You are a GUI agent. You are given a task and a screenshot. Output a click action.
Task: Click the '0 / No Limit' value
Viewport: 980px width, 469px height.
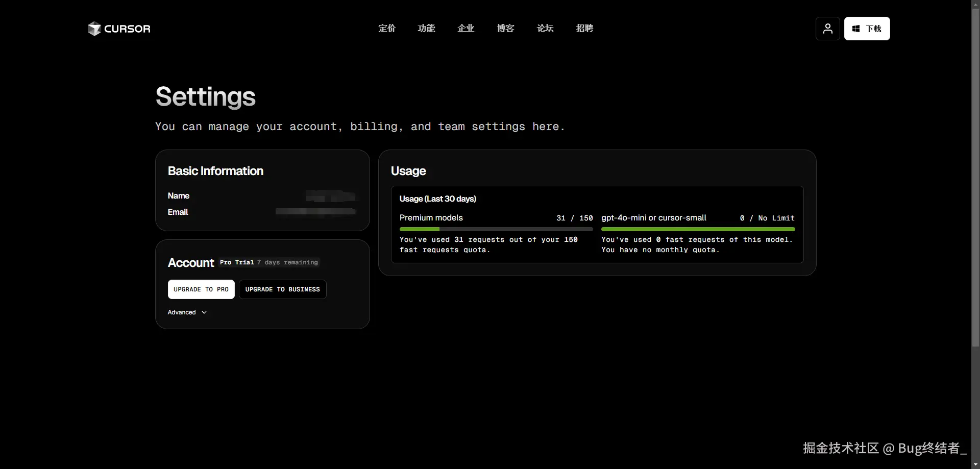(x=767, y=218)
